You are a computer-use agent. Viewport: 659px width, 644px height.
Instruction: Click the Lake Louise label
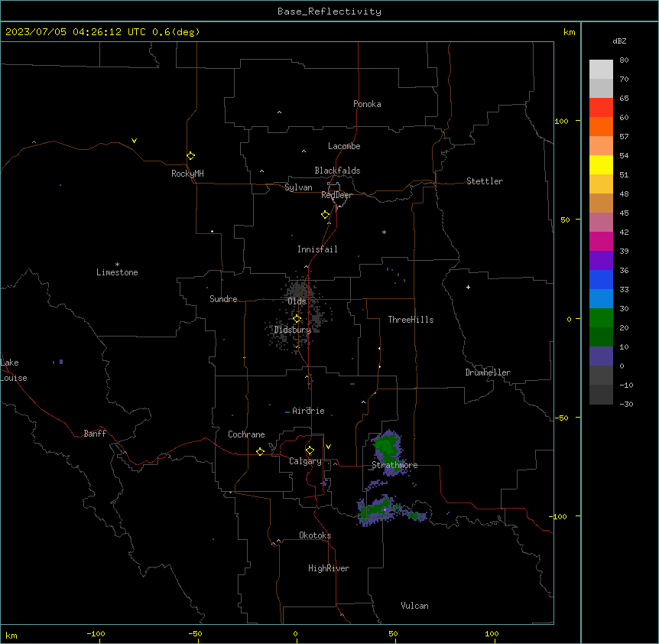click(14, 370)
